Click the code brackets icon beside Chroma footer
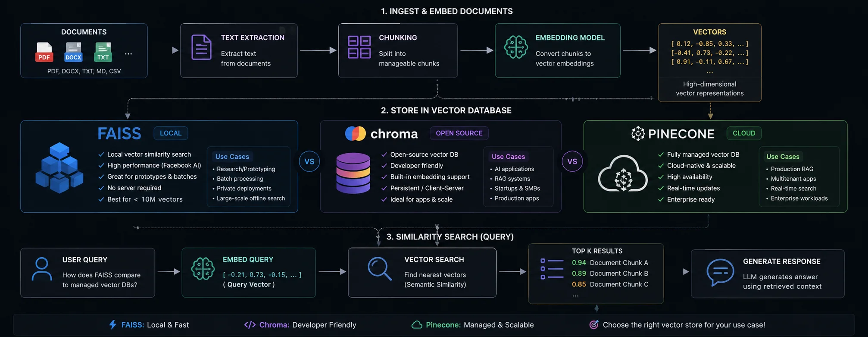Viewport: 868px width, 337px height. click(250, 324)
